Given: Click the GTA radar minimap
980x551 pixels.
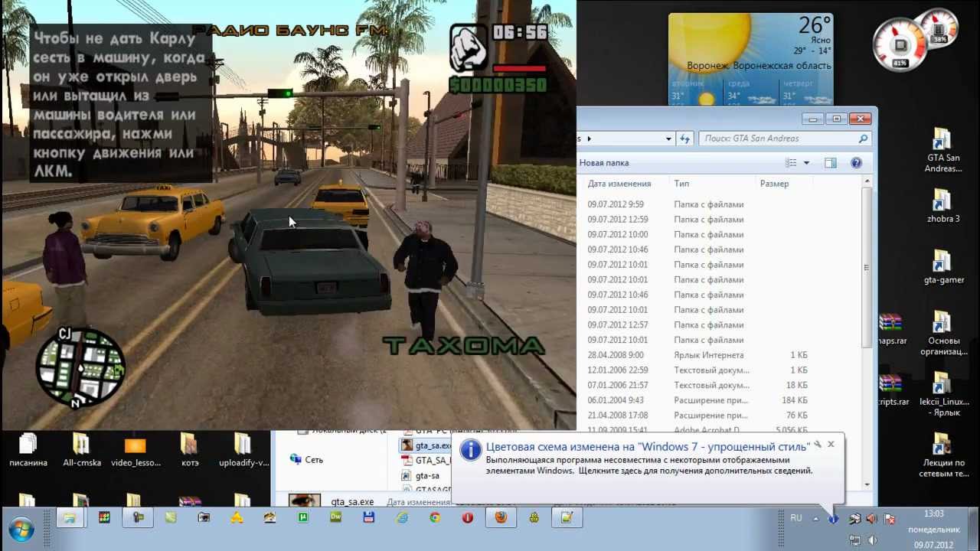Looking at the screenshot, I should [80, 368].
